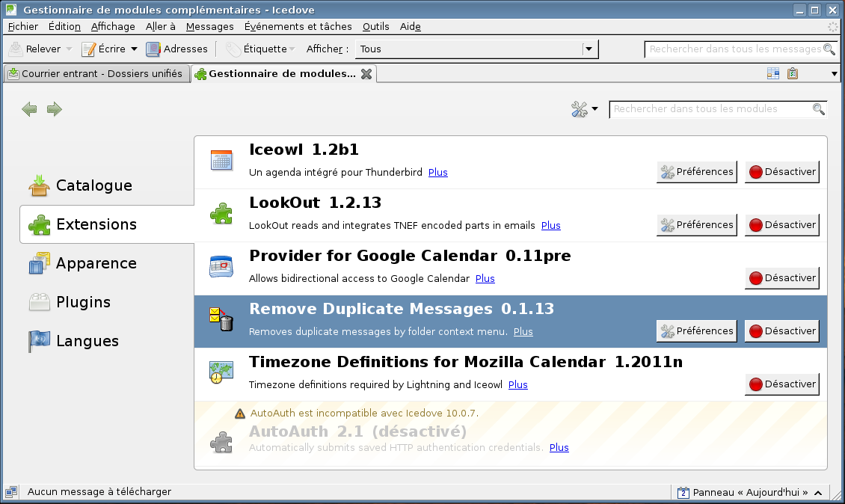Close the Gestionnaire de modules tab
Screen dimensions: 845x504
366,74
